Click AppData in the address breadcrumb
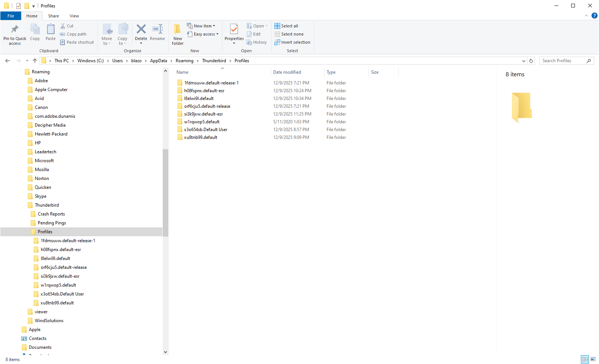This screenshot has height=364, width=599. click(x=159, y=61)
